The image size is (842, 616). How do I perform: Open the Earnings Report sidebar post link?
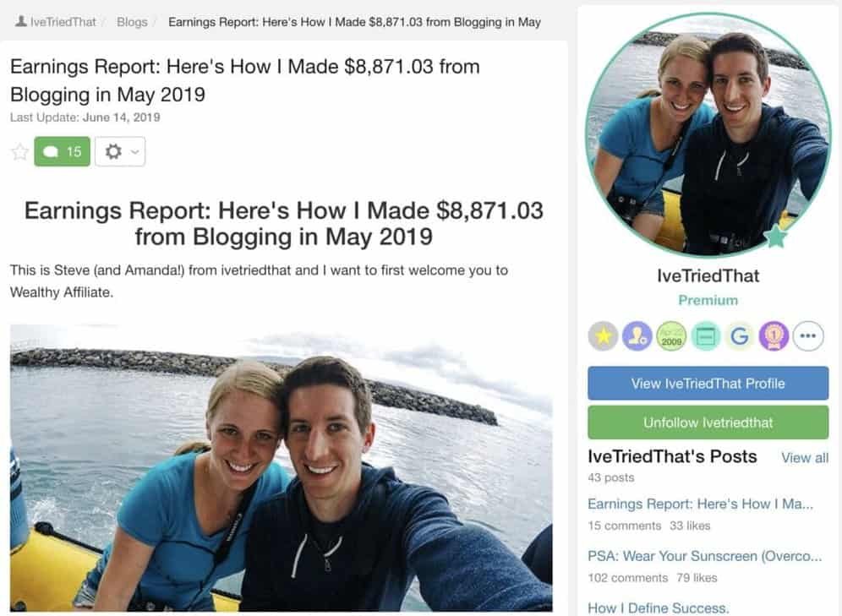pos(700,504)
